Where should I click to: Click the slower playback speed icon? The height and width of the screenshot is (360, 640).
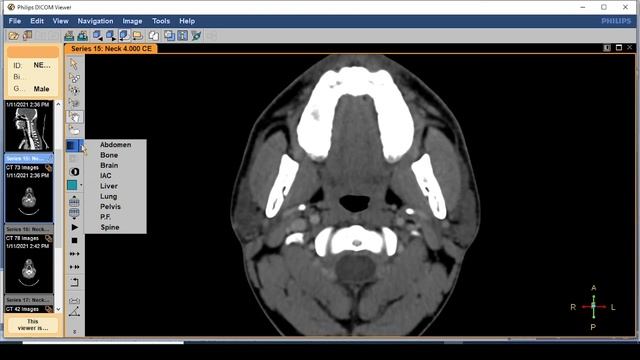[74, 254]
